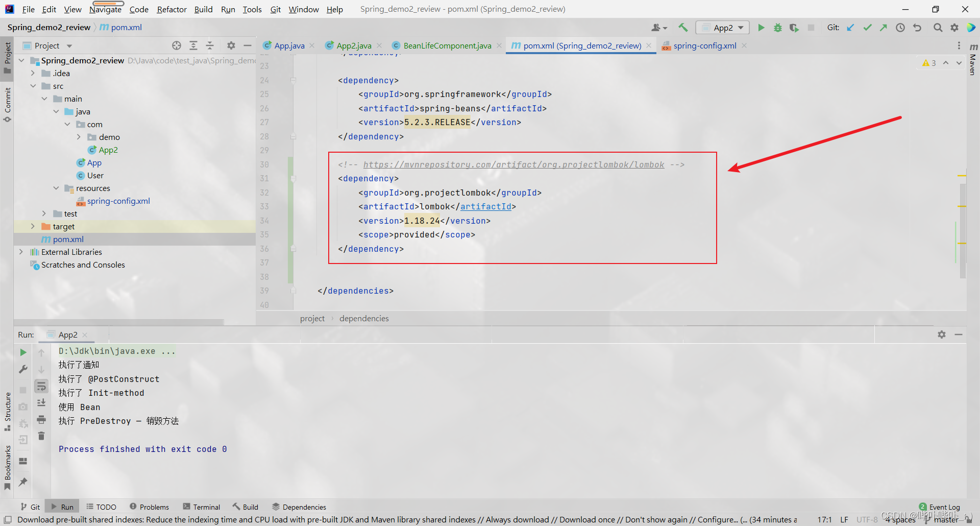Open Search Everywhere magnifier icon

point(938,28)
